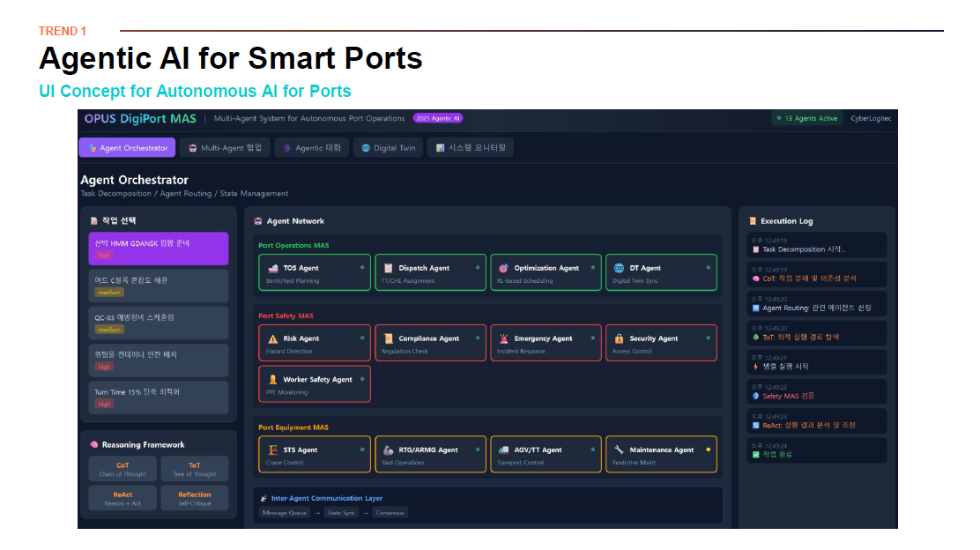Image resolution: width=980 pixels, height=550 pixels.
Task: Click the Maintenance Agent yellow status dot
Action: (708, 450)
